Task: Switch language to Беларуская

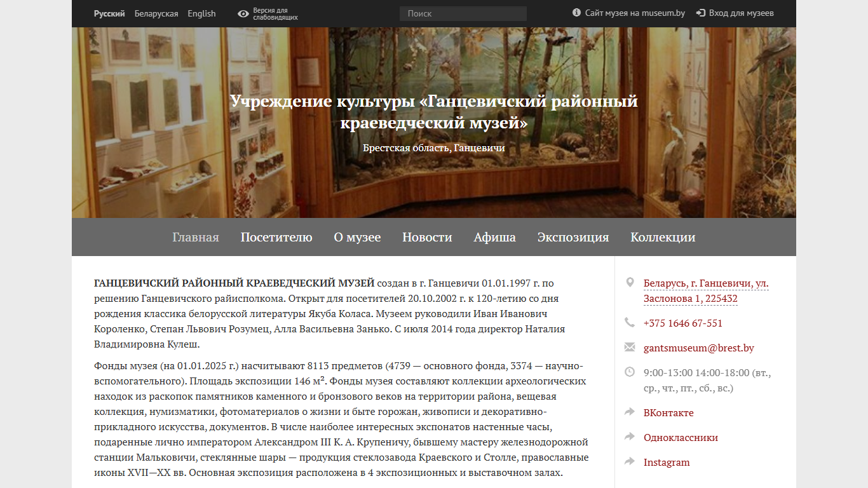Action: coord(156,13)
